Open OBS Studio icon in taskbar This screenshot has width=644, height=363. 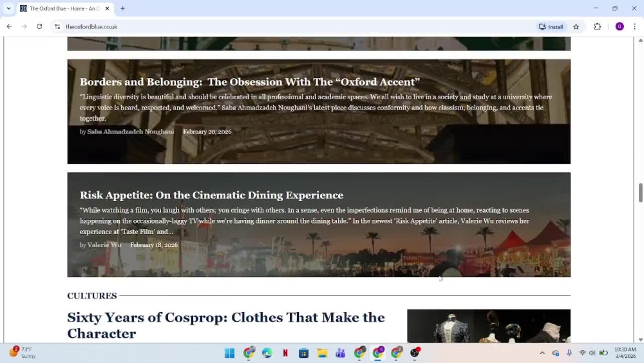(415, 353)
